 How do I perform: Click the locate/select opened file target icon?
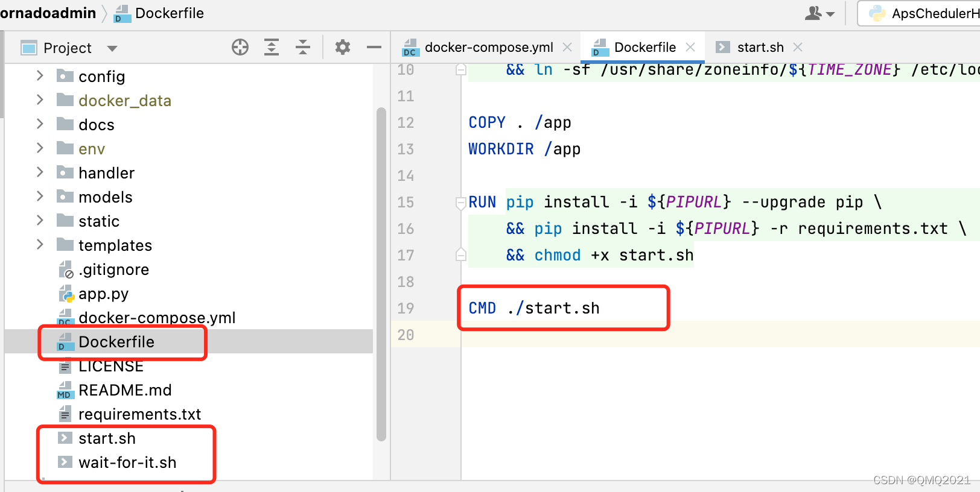pos(240,47)
